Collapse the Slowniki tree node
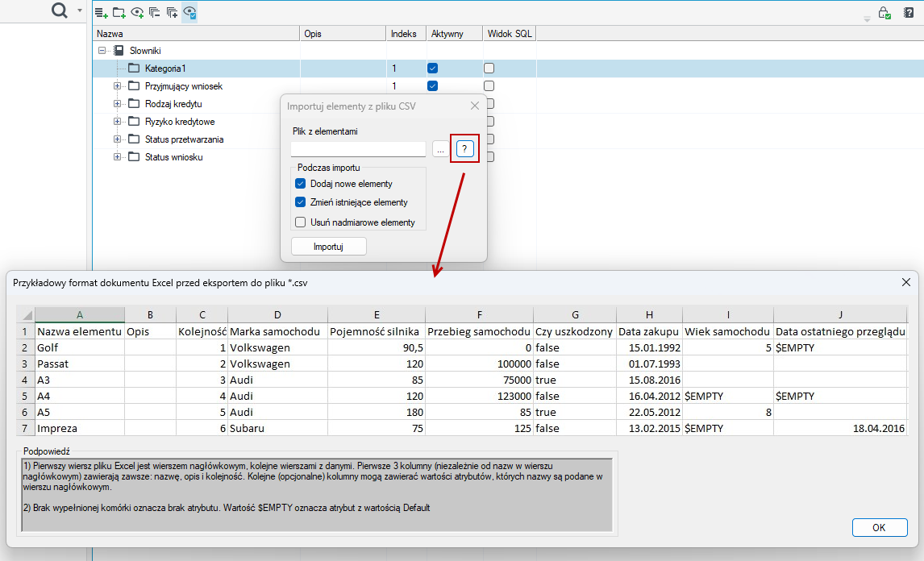924x561 pixels. (102, 51)
